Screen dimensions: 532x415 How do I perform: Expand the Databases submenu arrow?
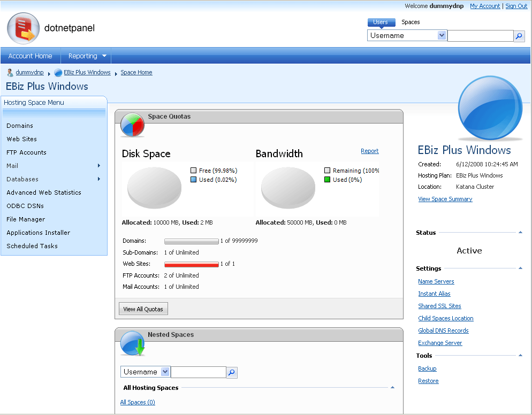(x=98, y=179)
